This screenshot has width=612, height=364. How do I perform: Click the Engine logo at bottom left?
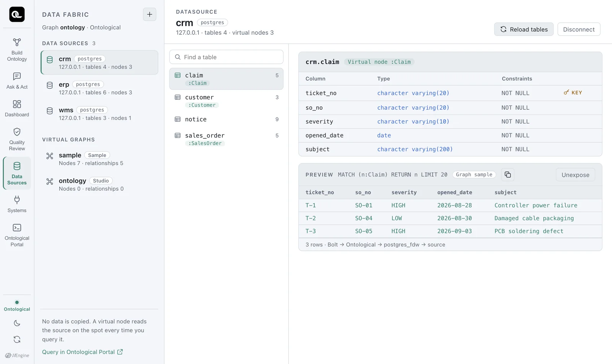click(x=17, y=355)
